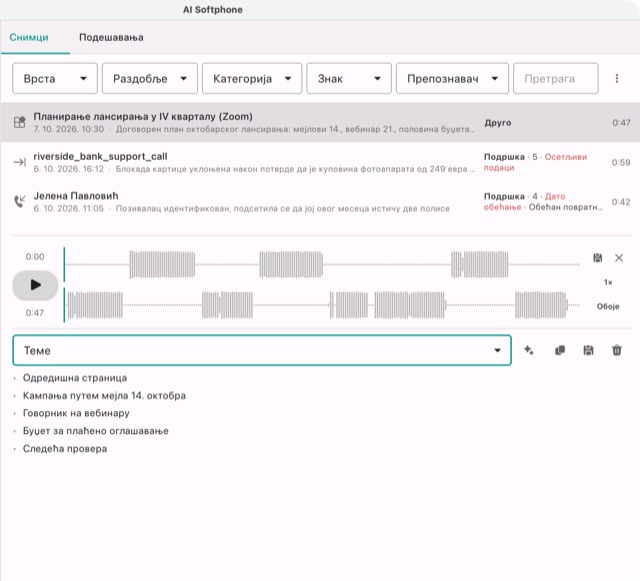Open the Теме section dropdown
Viewport: 640px width, 581px height.
coord(262,350)
